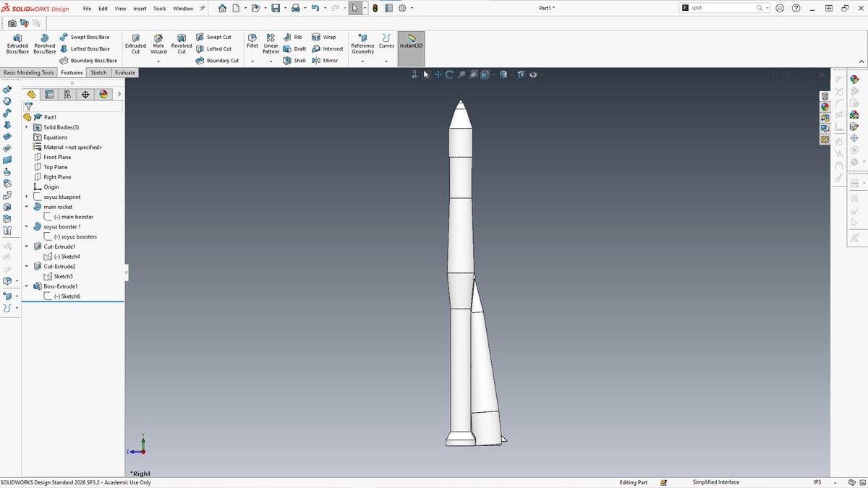Click the Rebuild traffic light icon
Image resolution: width=868 pixels, height=488 pixels.
[375, 9]
